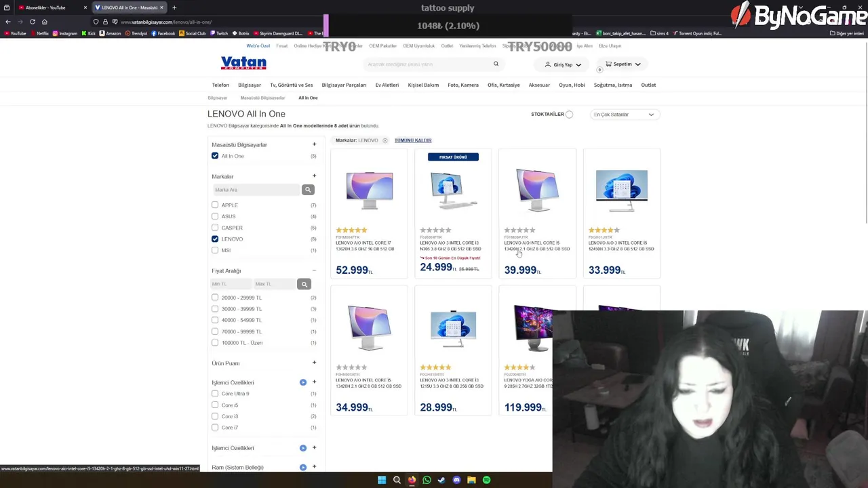
Task: Remove the LENOVO brand filter chip
Action: tap(384, 140)
